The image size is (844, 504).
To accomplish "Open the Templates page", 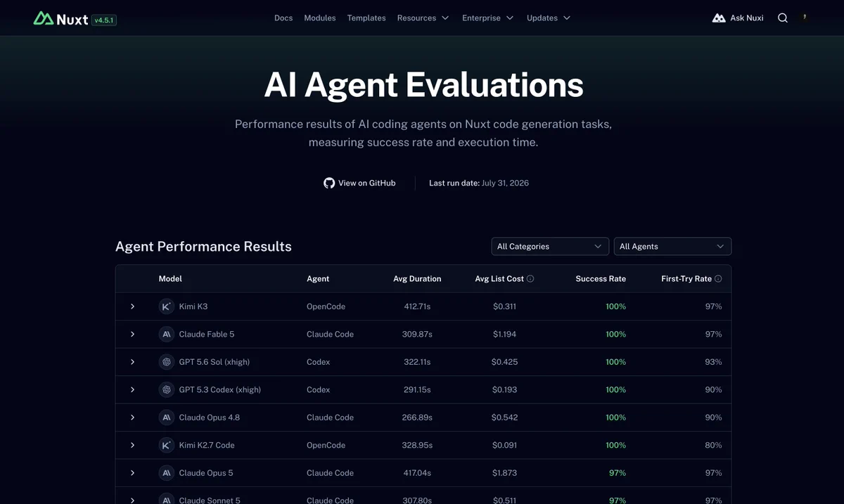I will point(366,18).
